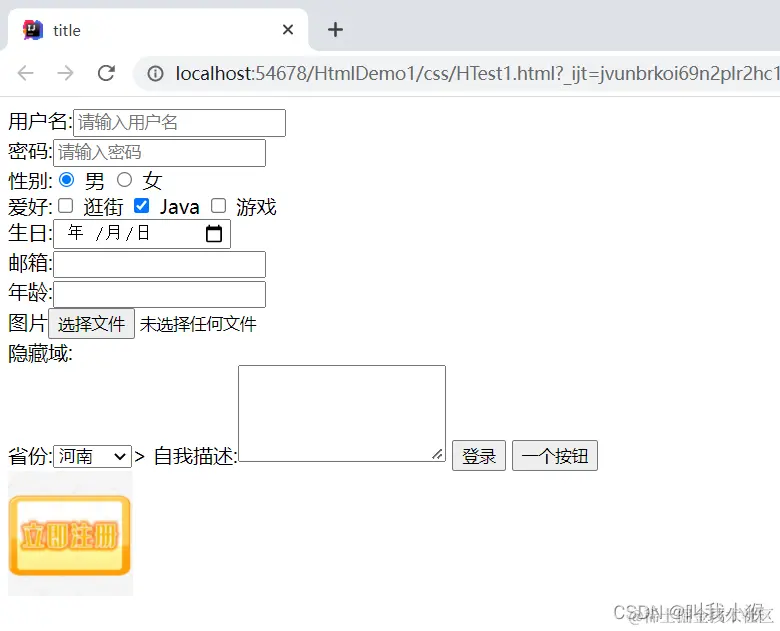Focus the 年龄 age input field
The image size is (780, 631).
[x=160, y=294]
